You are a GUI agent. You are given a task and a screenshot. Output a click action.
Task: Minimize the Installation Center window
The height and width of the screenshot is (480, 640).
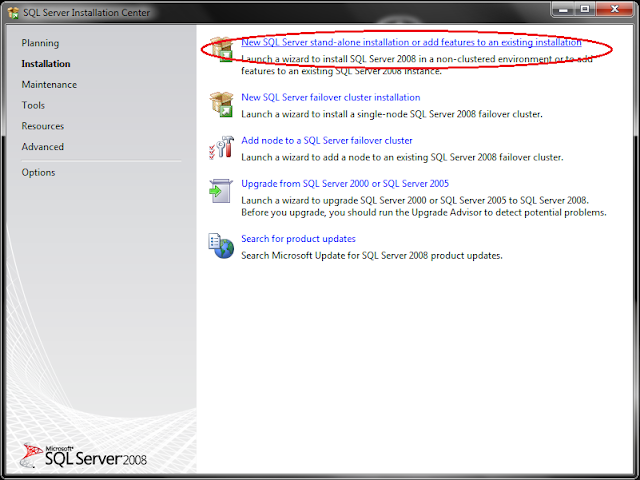(563, 9)
